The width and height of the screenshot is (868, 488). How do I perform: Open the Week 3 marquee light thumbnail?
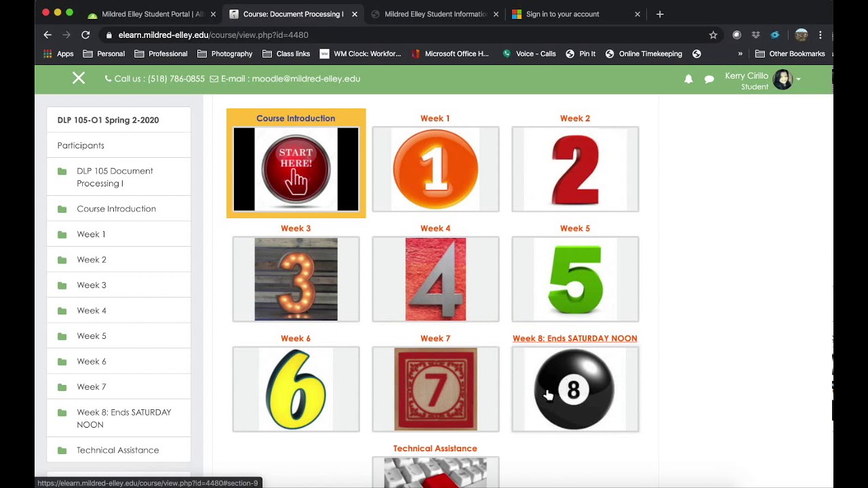click(x=296, y=279)
